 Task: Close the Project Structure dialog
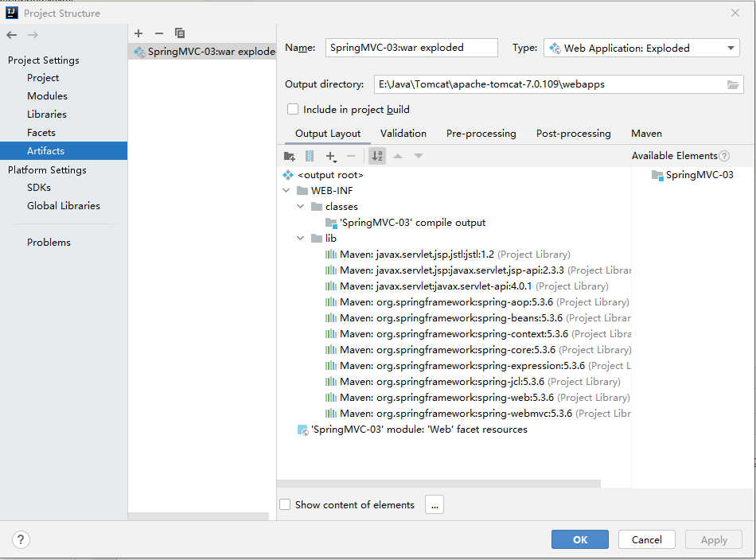pyautogui.click(x=735, y=13)
